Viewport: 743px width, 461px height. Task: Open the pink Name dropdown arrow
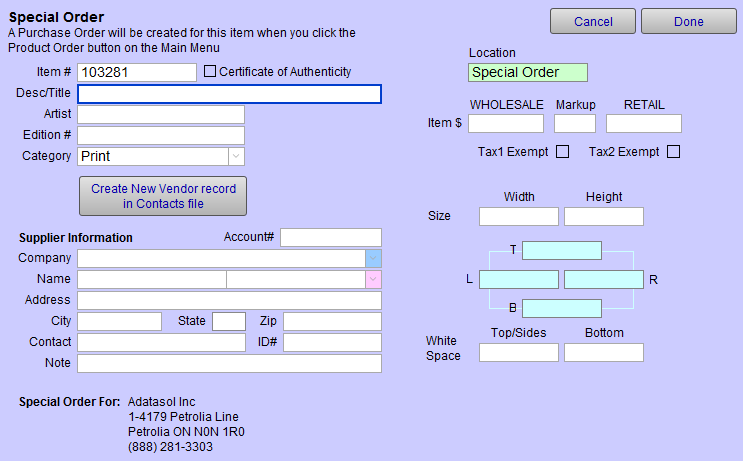[373, 279]
